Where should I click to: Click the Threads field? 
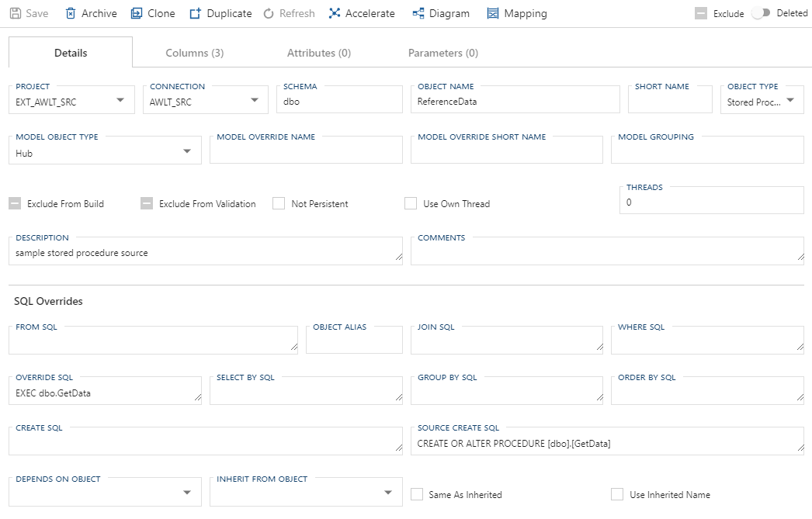tap(712, 201)
